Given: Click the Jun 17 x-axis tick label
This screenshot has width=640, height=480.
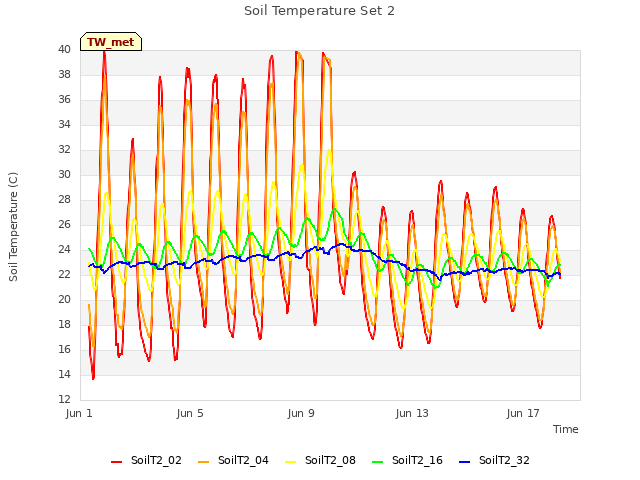Looking at the screenshot, I should pyautogui.click(x=523, y=413).
